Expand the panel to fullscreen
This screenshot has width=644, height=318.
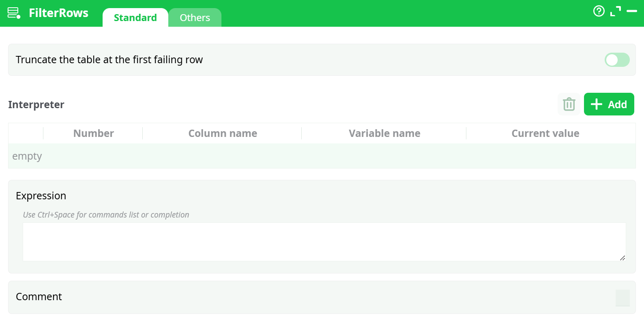(x=616, y=11)
